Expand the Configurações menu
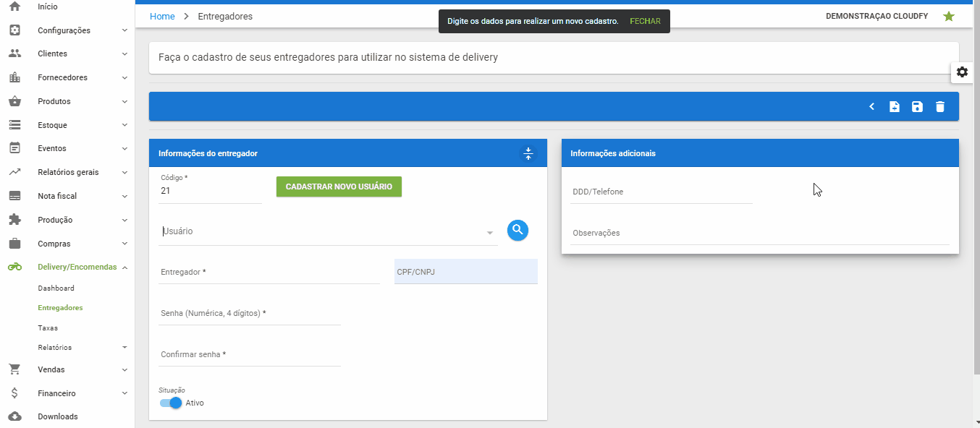Screen dimensions: 980x428 point(64,30)
